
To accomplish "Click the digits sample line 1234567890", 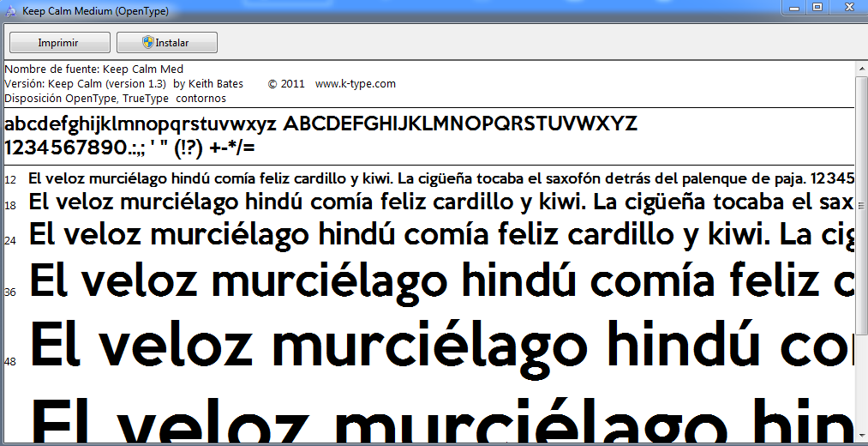I will tap(129, 148).
